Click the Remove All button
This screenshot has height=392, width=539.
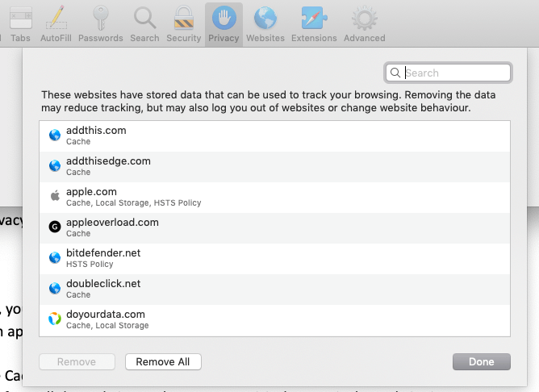tap(163, 362)
